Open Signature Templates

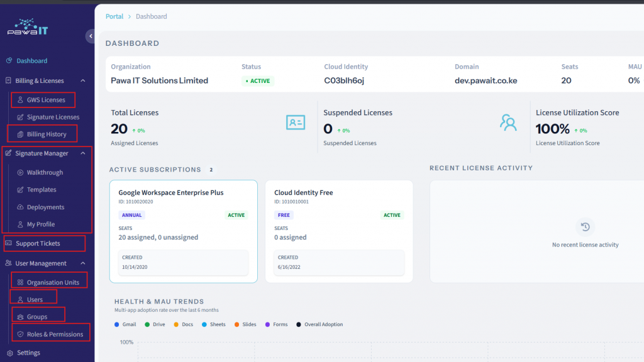42,190
